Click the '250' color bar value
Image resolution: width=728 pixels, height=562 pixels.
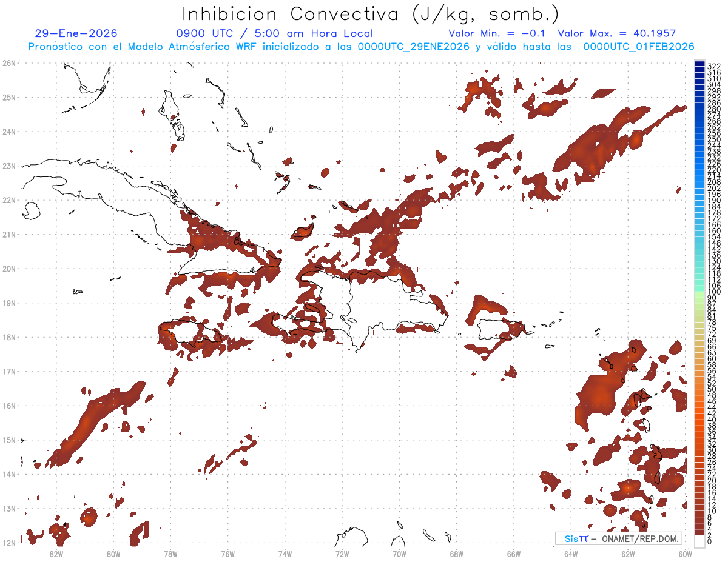[x=713, y=139]
